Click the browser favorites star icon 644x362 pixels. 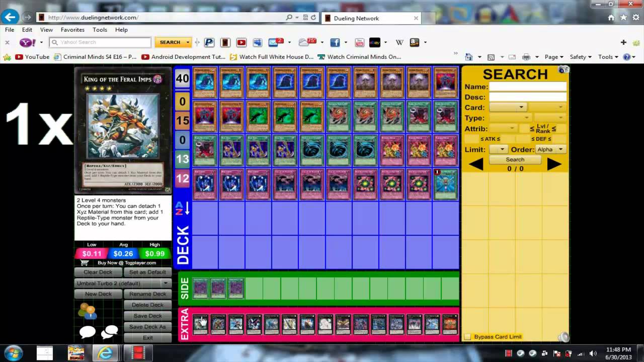623,18
